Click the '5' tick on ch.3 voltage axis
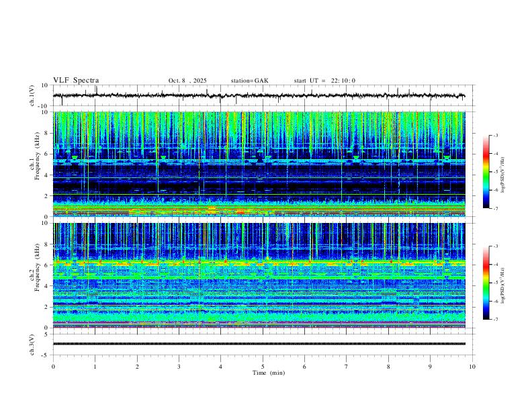 point(46,334)
